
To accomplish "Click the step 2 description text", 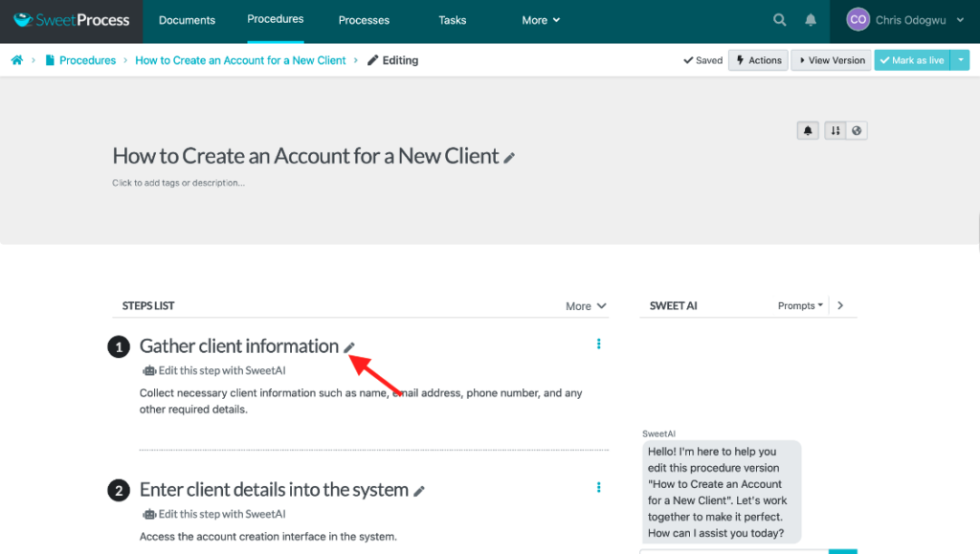I will click(268, 537).
